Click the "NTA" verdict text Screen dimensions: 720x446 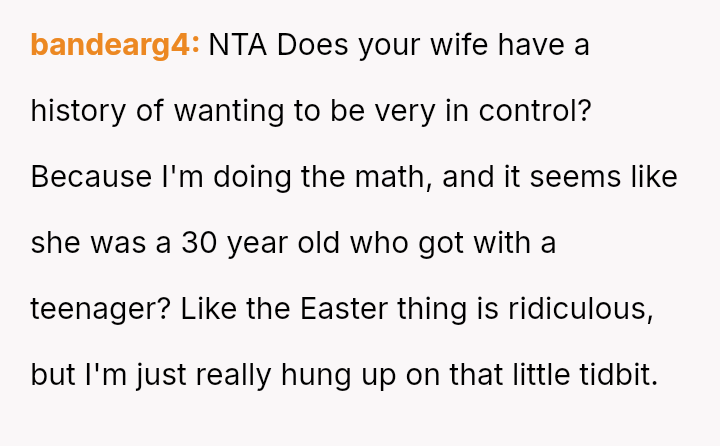coord(239,45)
